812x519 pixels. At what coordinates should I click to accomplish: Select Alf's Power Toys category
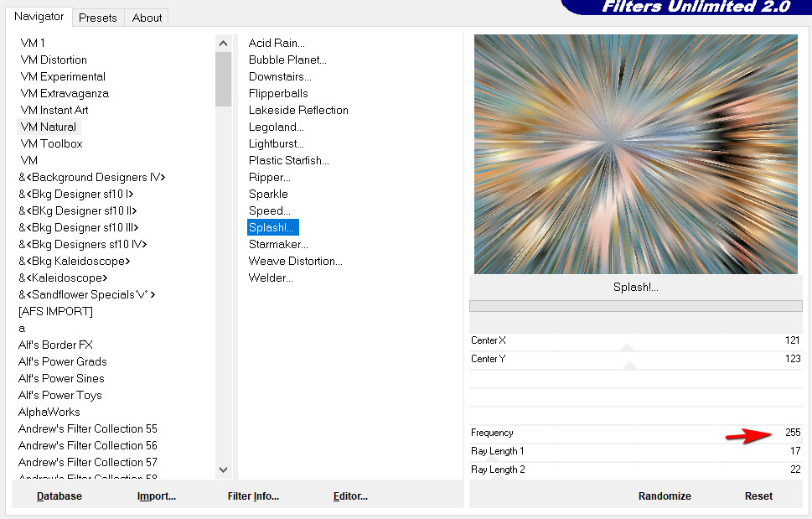click(60, 395)
